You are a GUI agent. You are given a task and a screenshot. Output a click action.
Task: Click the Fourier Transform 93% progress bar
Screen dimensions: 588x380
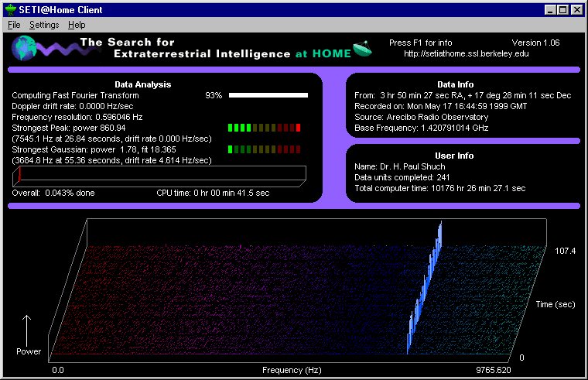coord(268,95)
